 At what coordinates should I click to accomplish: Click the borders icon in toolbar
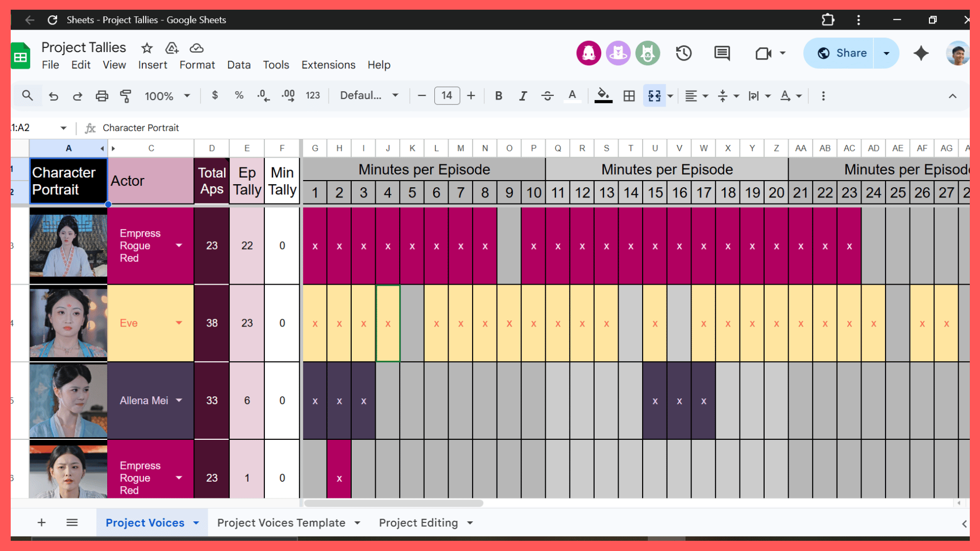[629, 96]
